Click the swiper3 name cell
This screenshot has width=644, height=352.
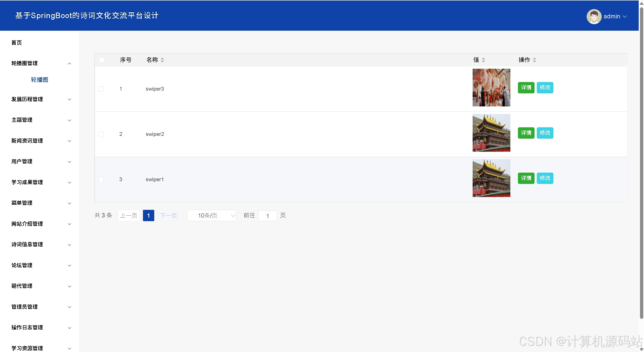pyautogui.click(x=155, y=89)
